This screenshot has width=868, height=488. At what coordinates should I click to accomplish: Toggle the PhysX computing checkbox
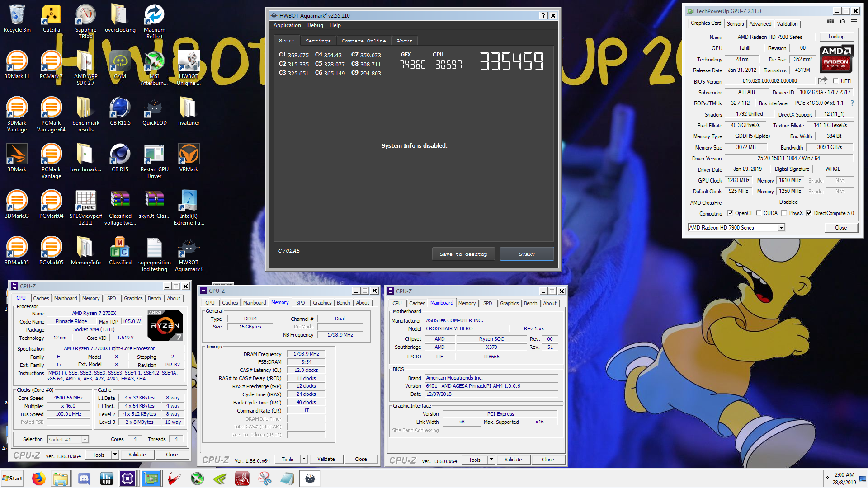click(784, 213)
